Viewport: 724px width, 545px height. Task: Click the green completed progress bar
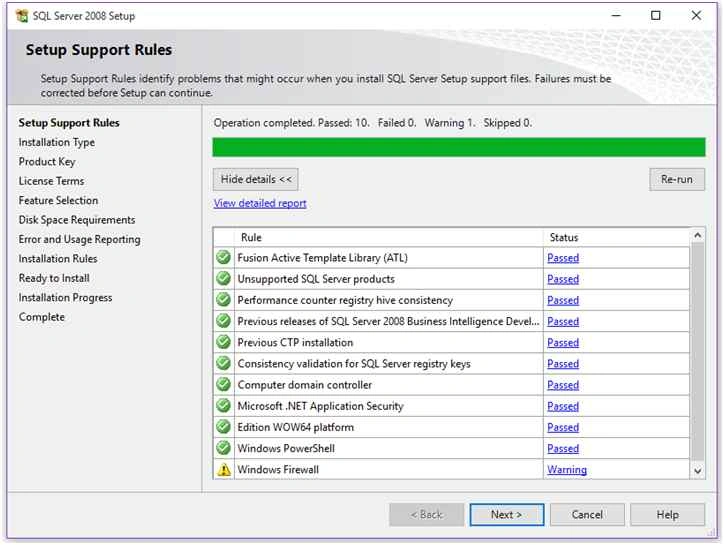coord(459,147)
